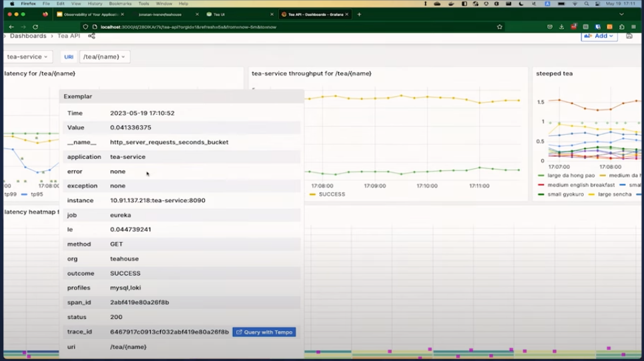
Task: Go to Dashboards breadcrumb link
Action: pos(28,36)
